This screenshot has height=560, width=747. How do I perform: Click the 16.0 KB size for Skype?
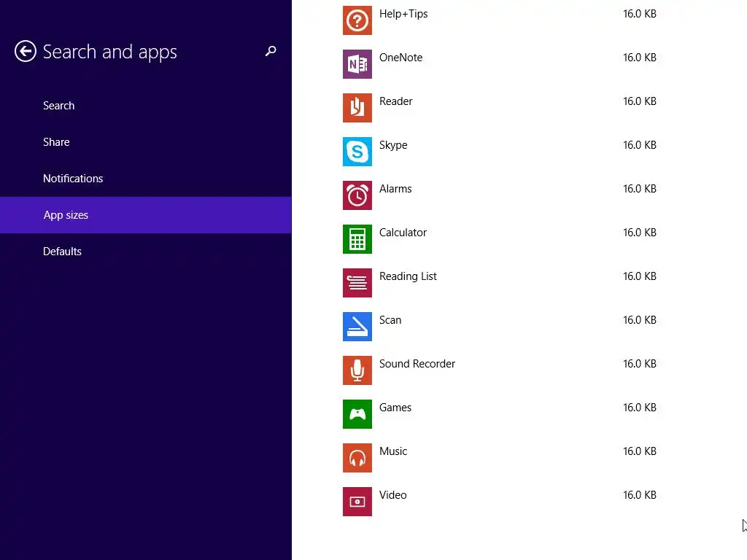pos(640,145)
